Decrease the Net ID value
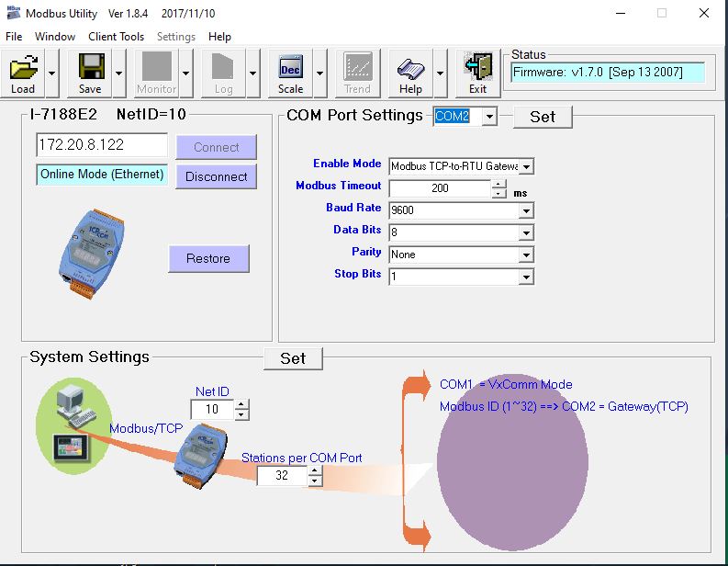This screenshot has height=566, width=728. coord(241,415)
